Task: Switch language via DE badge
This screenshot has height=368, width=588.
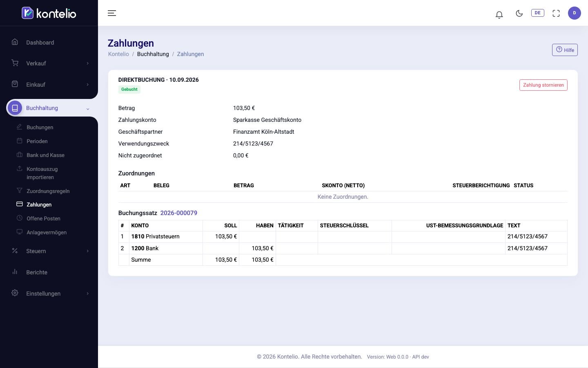Action: point(537,13)
